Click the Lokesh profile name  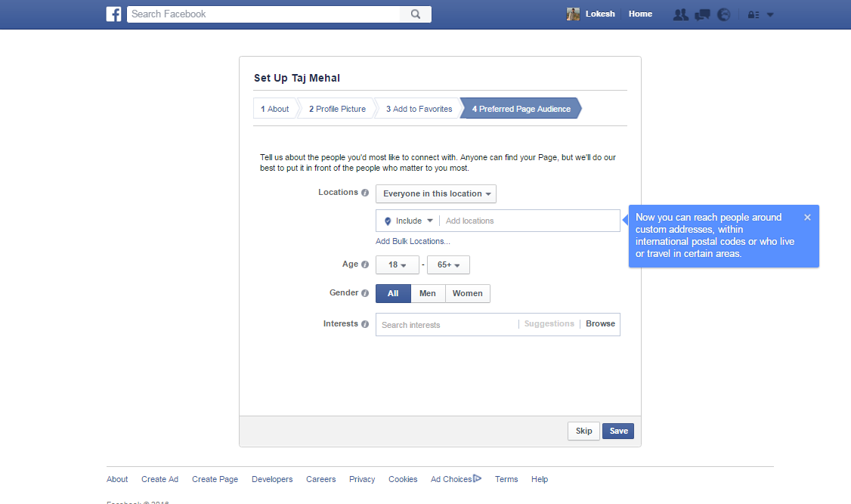point(600,14)
